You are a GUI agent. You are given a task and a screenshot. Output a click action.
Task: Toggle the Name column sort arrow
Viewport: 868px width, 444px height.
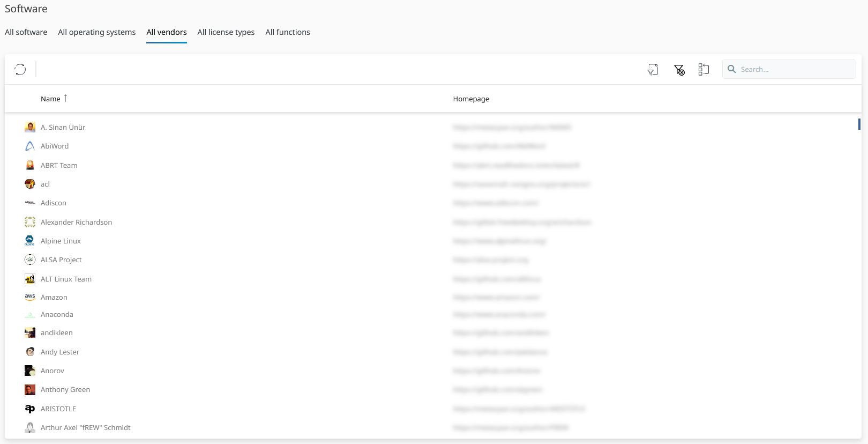[x=65, y=98]
